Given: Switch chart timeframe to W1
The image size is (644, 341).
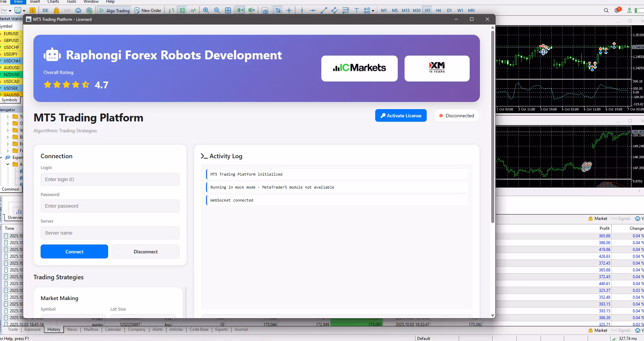Looking at the screenshot, I should tap(460, 11).
